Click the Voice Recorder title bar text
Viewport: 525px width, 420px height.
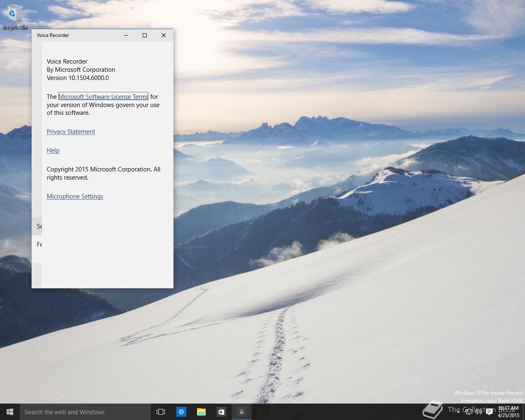click(x=53, y=35)
